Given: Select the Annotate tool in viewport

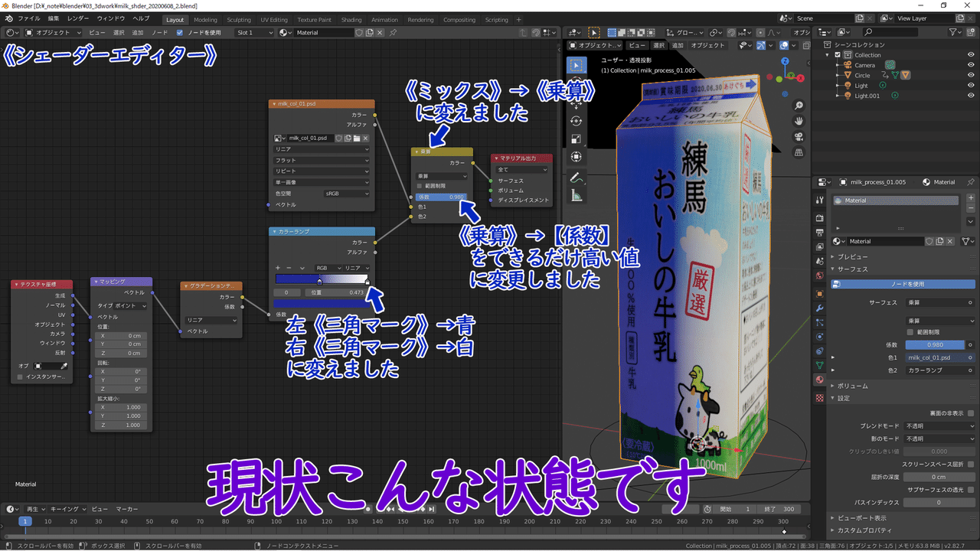Looking at the screenshot, I should [577, 178].
